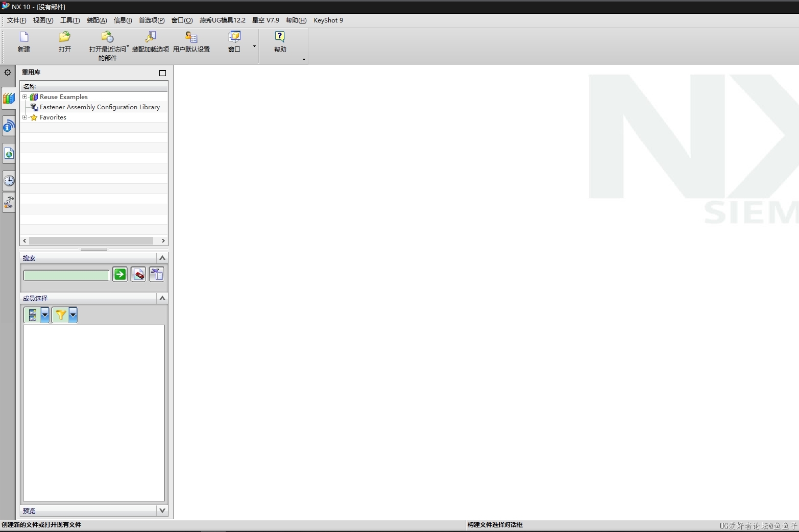Collapse the 搜索 section
The width and height of the screenshot is (799, 532).
(162, 258)
